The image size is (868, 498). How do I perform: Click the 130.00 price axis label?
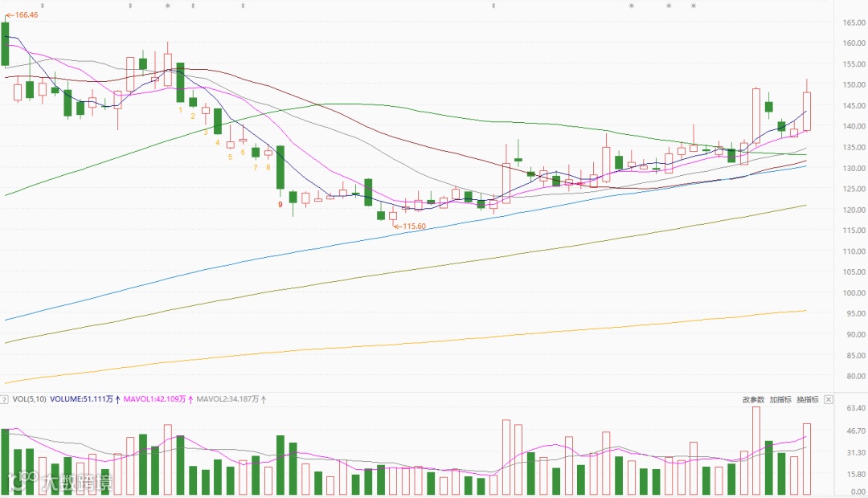[854, 168]
